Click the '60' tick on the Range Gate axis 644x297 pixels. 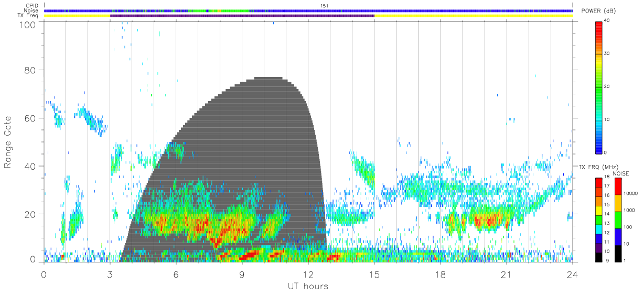(31, 118)
